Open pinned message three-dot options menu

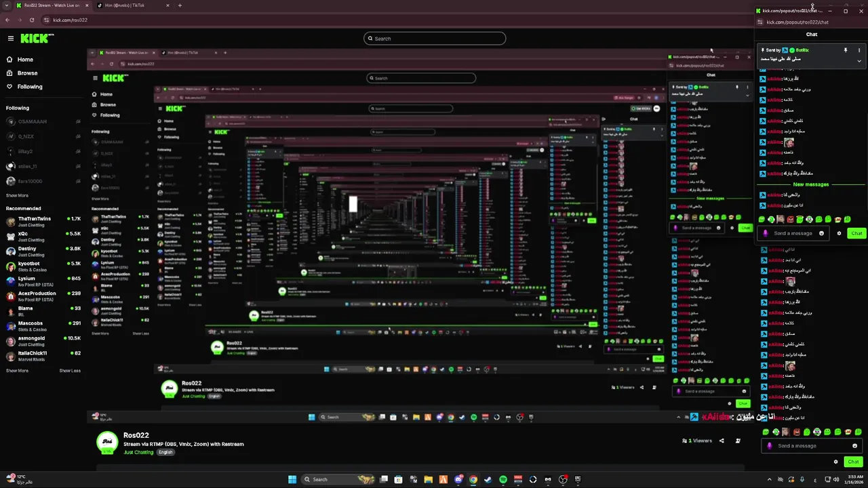click(x=859, y=50)
